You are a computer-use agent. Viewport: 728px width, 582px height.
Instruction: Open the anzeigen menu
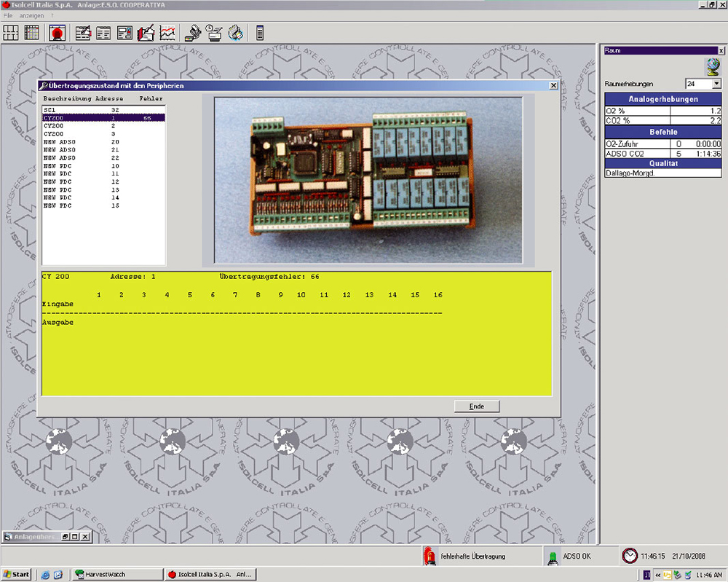(31, 15)
